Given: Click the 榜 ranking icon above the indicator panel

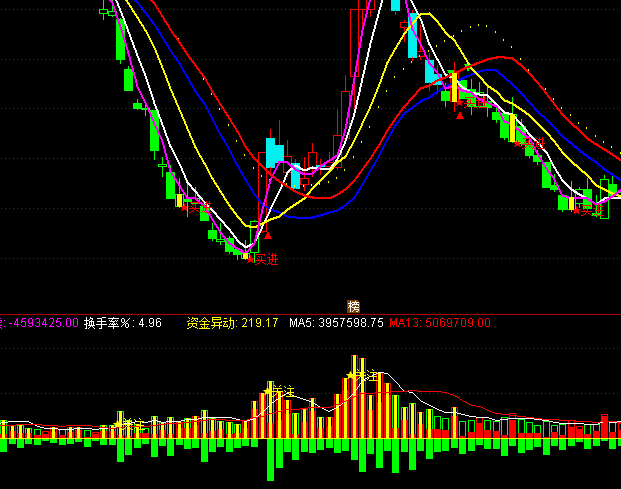Looking at the screenshot, I should tap(353, 306).
